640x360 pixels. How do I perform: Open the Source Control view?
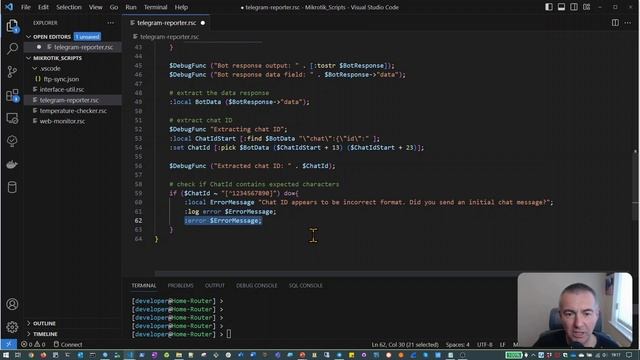[12, 72]
